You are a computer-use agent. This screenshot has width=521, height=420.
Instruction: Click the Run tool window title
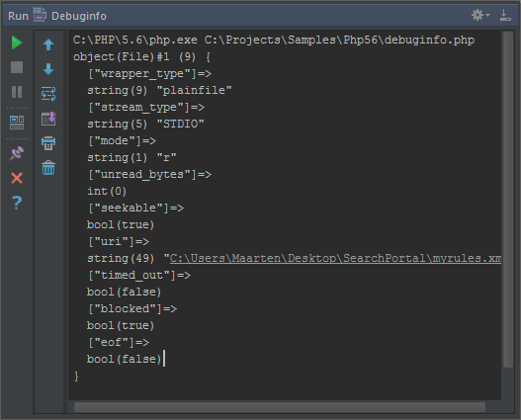[x=18, y=16]
